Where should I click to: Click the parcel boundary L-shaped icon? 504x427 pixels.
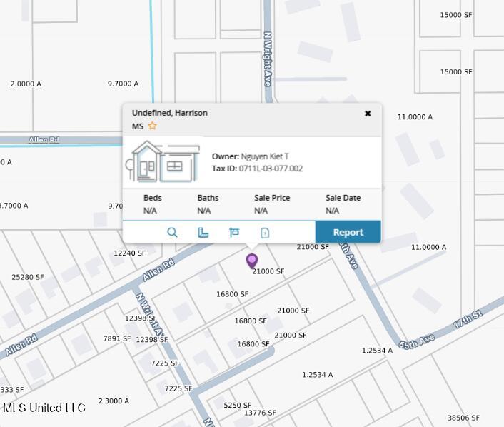pos(203,232)
